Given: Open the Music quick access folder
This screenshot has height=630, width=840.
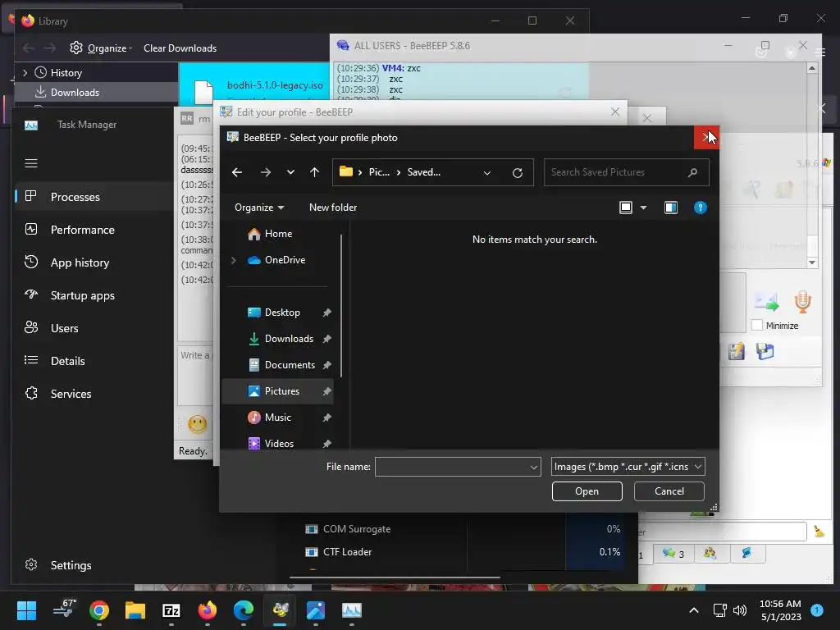Looking at the screenshot, I should [x=269, y=418].
